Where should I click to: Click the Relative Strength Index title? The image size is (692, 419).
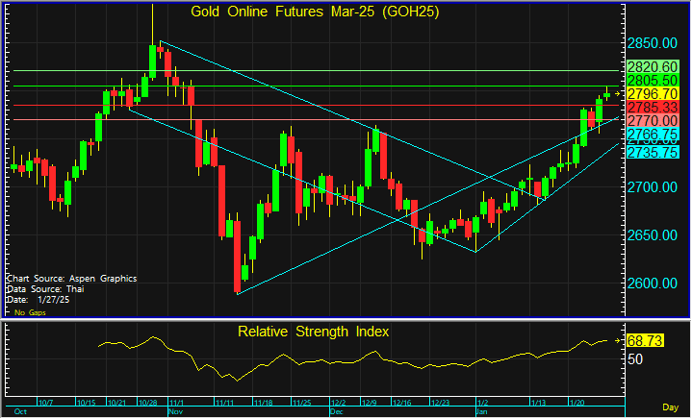312,330
